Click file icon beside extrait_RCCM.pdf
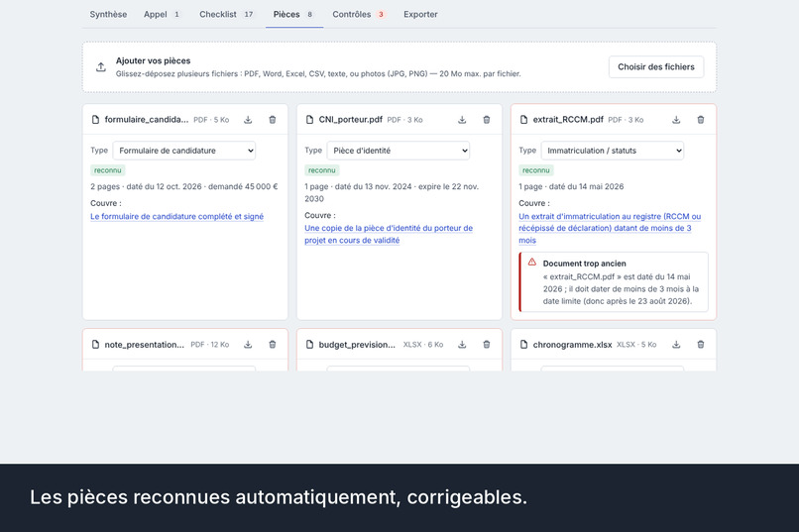The image size is (799, 532). tap(523, 120)
